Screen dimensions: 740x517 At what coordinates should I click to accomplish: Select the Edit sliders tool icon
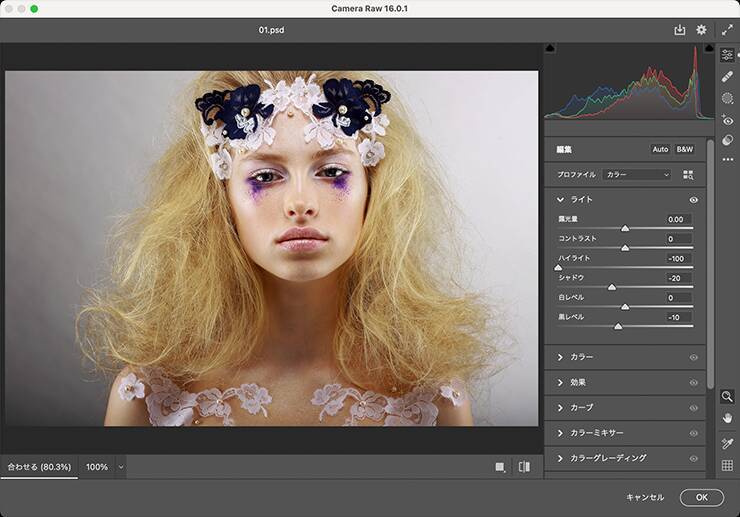[727, 55]
